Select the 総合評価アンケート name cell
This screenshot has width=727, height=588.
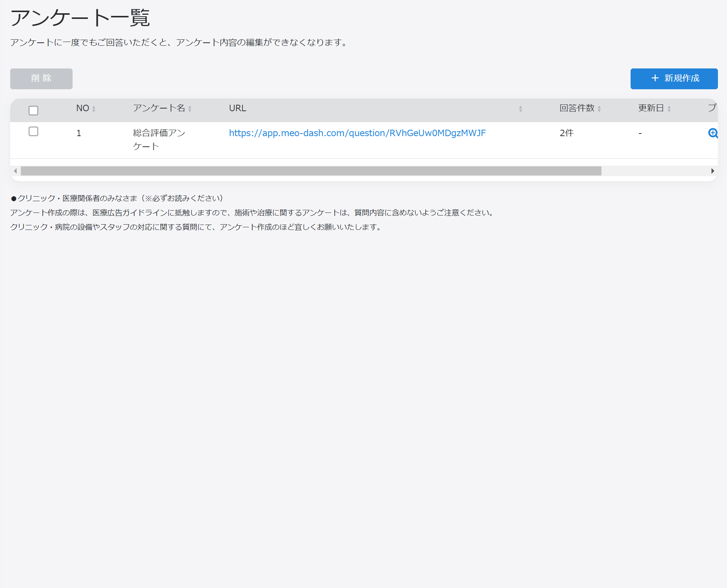click(159, 140)
